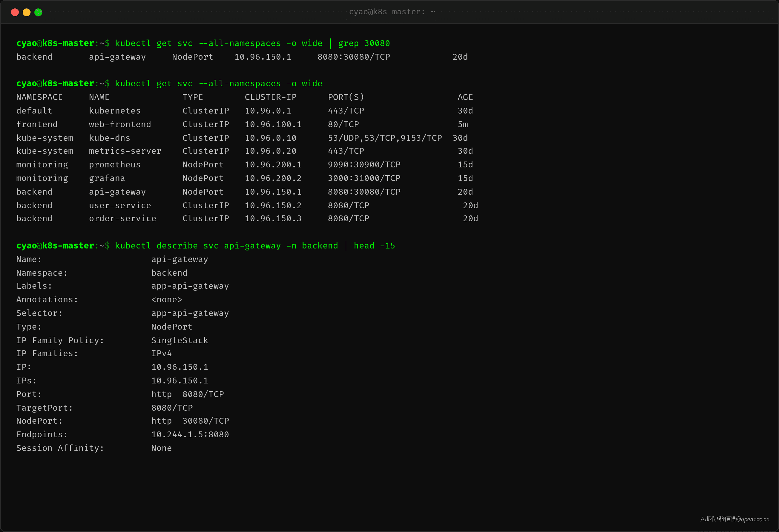Viewport: 779px width, 532px height.
Task: Click the yellow minimize window button
Action: [x=27, y=12]
